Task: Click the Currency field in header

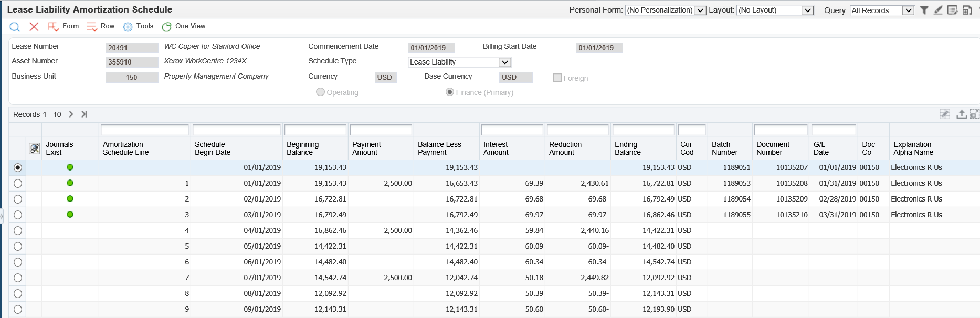Action: [386, 77]
